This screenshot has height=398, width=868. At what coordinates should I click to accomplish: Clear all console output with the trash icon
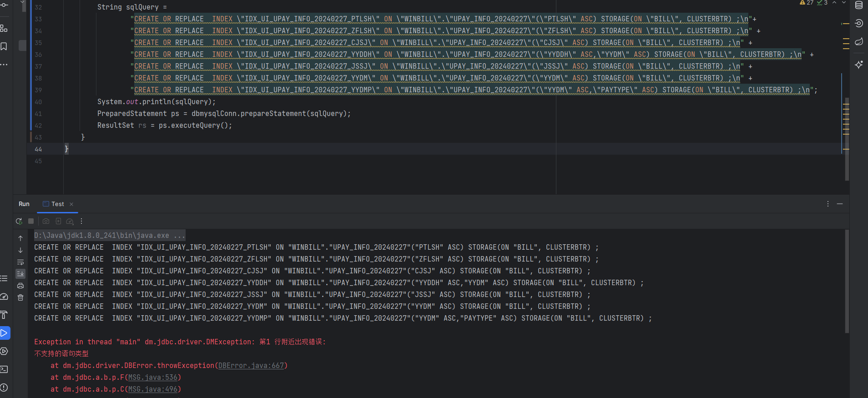20,297
